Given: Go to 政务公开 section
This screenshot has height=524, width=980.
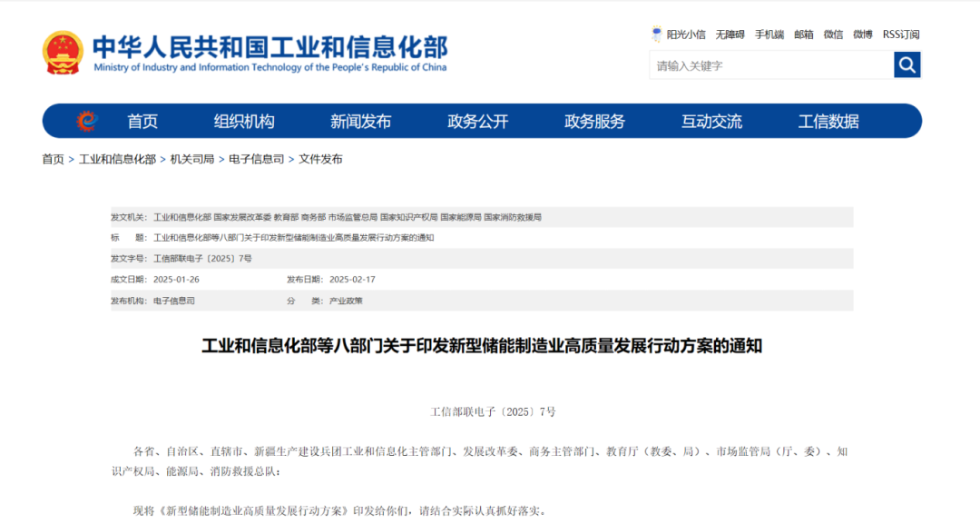Looking at the screenshot, I should pyautogui.click(x=478, y=122).
